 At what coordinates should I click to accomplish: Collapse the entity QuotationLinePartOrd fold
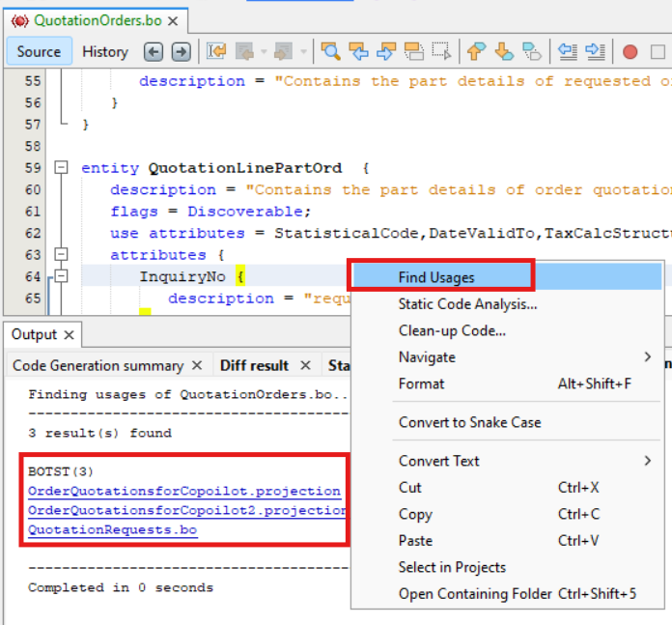tap(61, 167)
